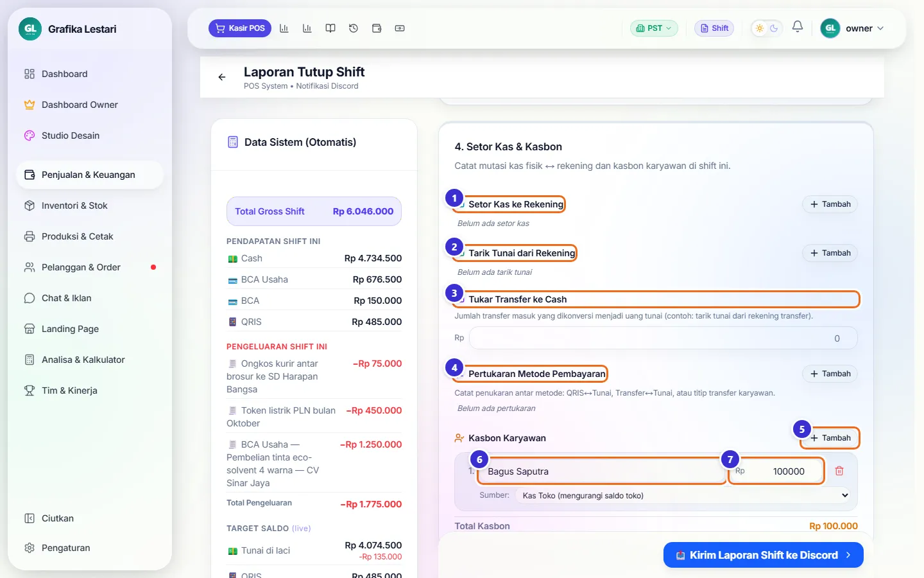Click the Pelanggan & Order people icon
This screenshot has width=924, height=578.
click(x=30, y=267)
